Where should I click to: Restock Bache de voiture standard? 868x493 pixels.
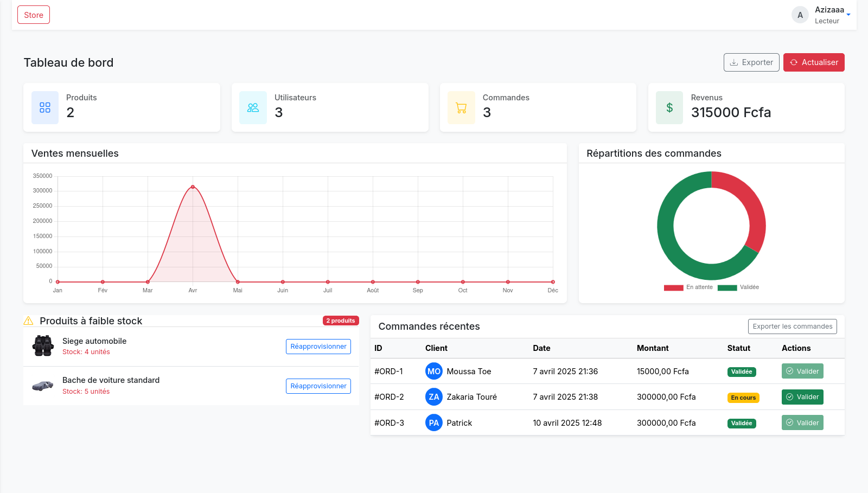coord(318,386)
